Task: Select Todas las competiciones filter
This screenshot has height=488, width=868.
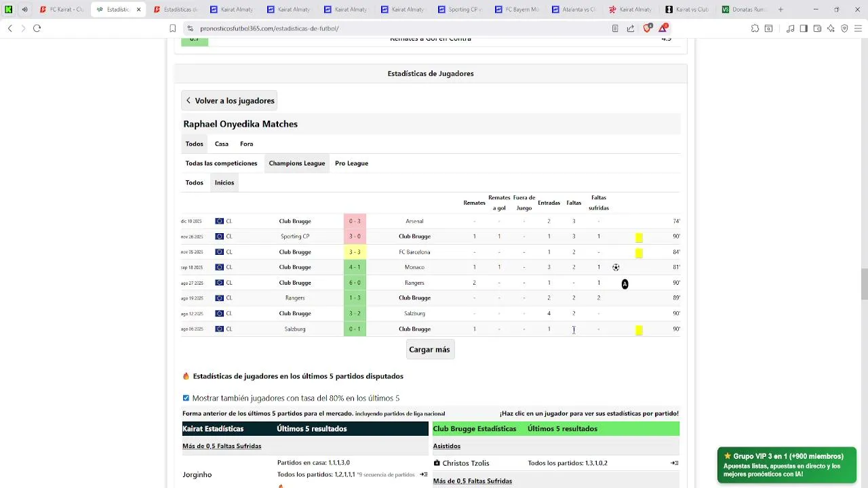Action: 221,163
